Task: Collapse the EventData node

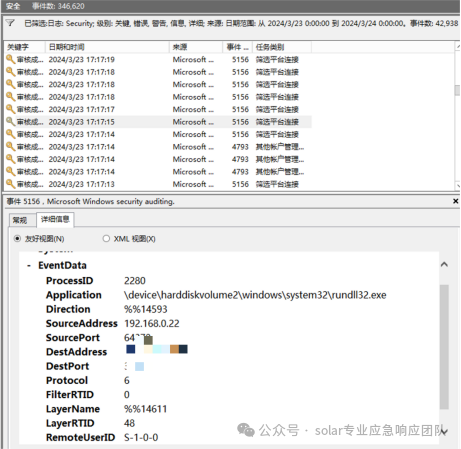Action: (29, 266)
